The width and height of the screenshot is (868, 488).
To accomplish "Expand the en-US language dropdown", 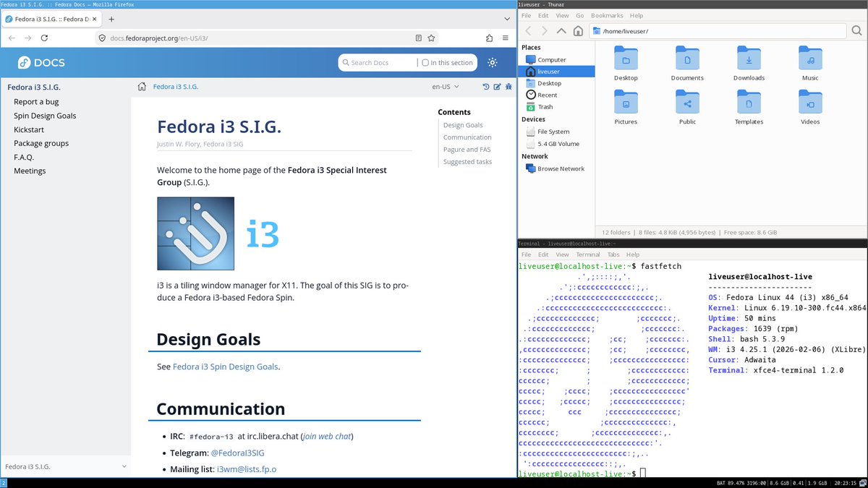I will [x=446, y=87].
